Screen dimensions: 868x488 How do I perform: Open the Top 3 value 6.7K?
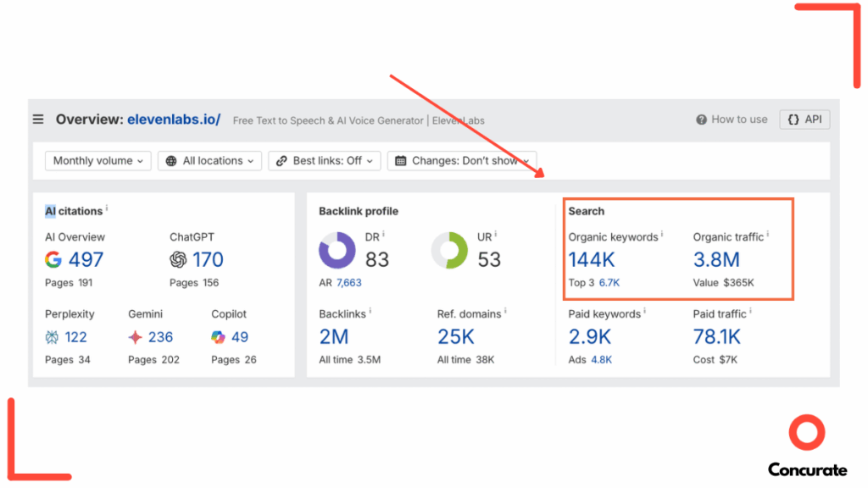(x=609, y=283)
